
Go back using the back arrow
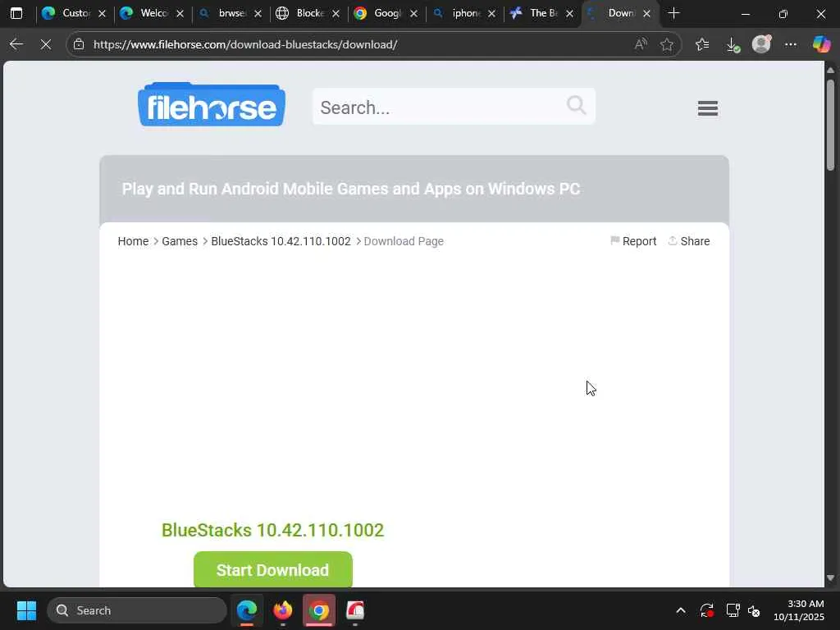pos(16,44)
